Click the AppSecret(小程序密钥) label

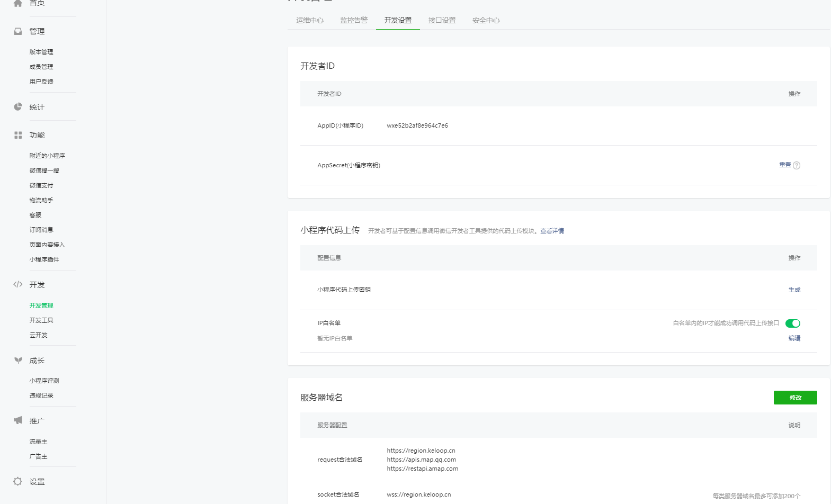click(349, 165)
